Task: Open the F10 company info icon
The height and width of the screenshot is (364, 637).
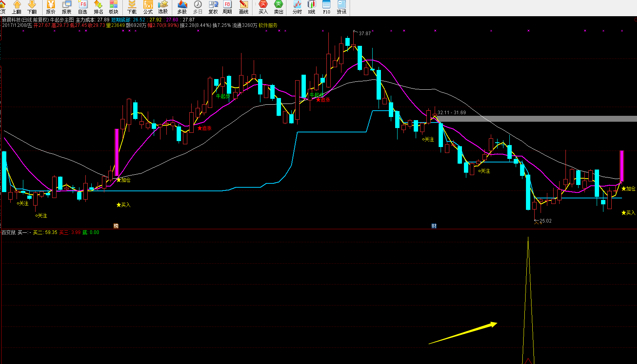Action: click(x=326, y=8)
